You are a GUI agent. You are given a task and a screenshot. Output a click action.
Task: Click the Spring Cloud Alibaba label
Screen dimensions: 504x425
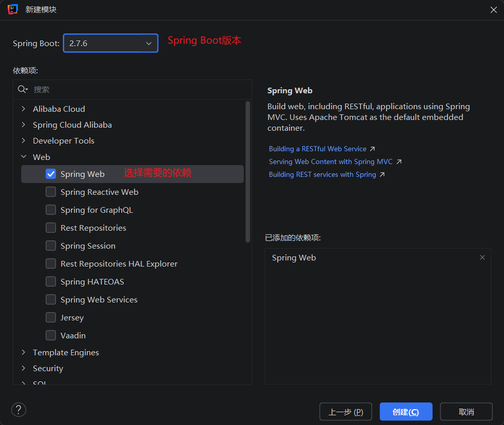pos(72,125)
